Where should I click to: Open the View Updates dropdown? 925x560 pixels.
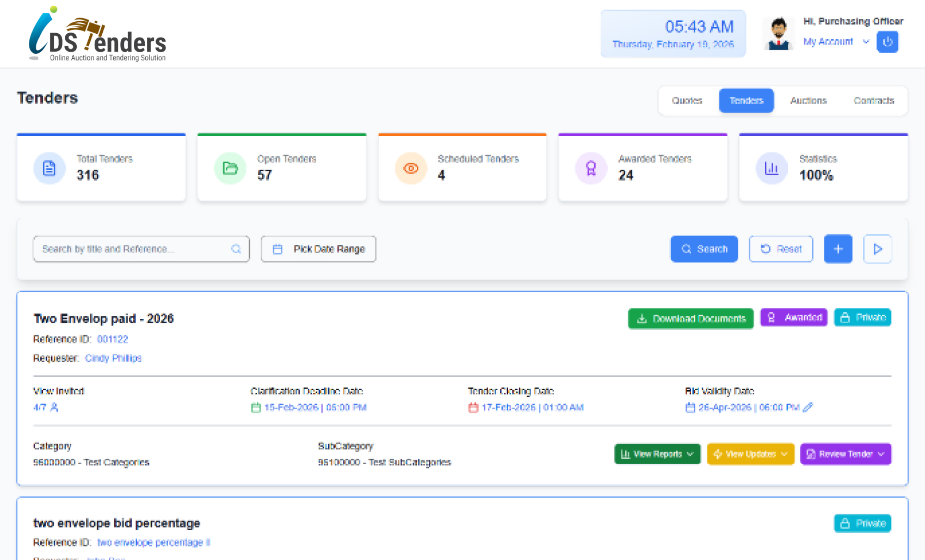pyautogui.click(x=750, y=454)
